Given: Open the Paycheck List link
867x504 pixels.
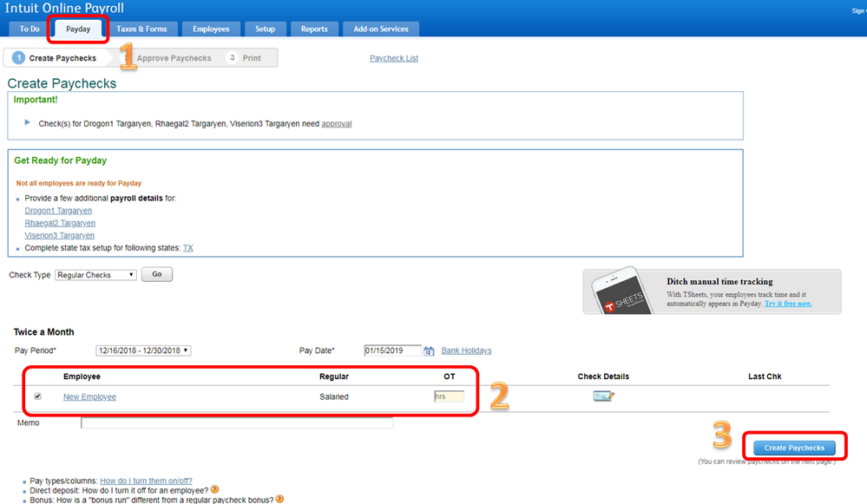Looking at the screenshot, I should 394,58.
